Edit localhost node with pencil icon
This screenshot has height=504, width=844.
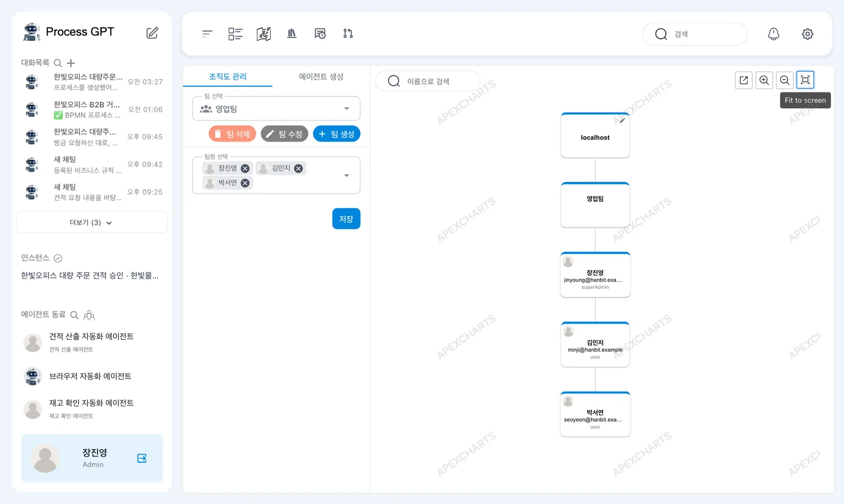622,121
